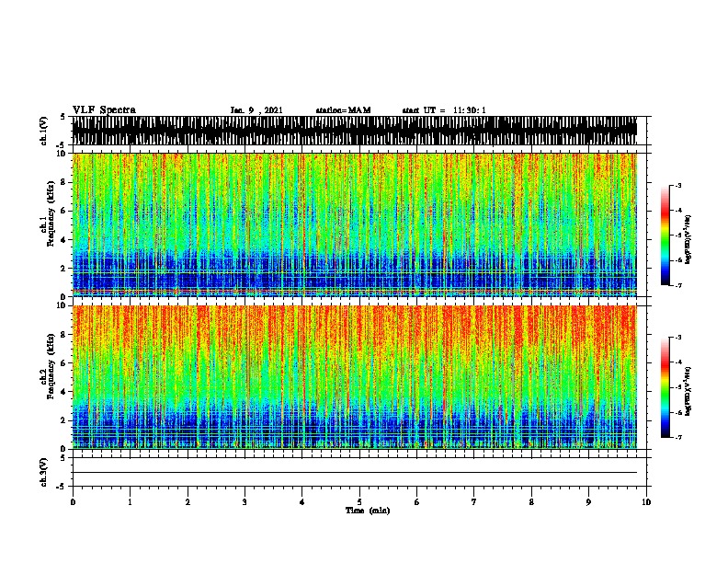The height and width of the screenshot is (563, 728).
Task: Click ch.1 frequency axis tick "6"
Action: (63, 211)
